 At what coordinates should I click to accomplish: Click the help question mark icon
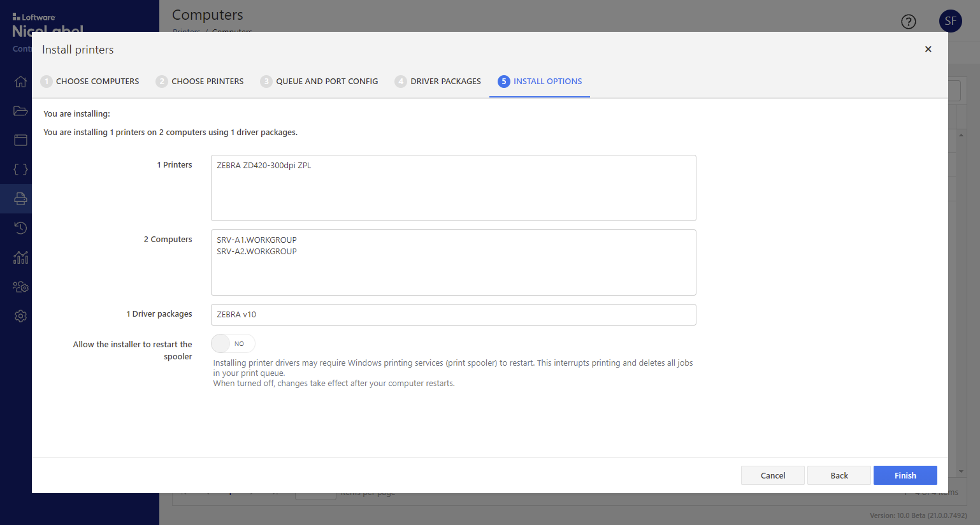tap(908, 22)
